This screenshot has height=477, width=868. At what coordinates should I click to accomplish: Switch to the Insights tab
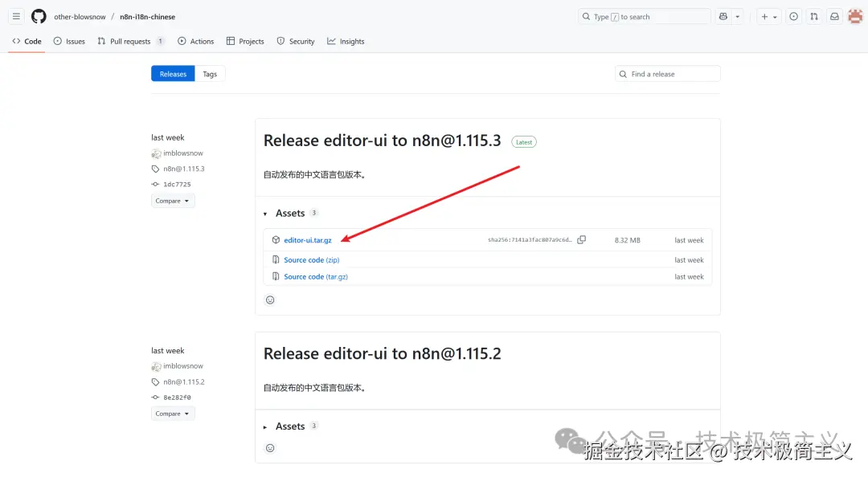(x=346, y=42)
